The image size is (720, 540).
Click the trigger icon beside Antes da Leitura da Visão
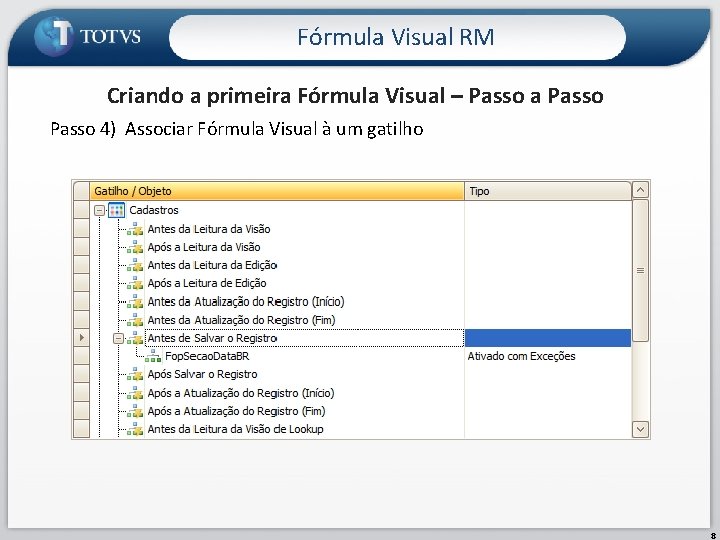click(135, 229)
